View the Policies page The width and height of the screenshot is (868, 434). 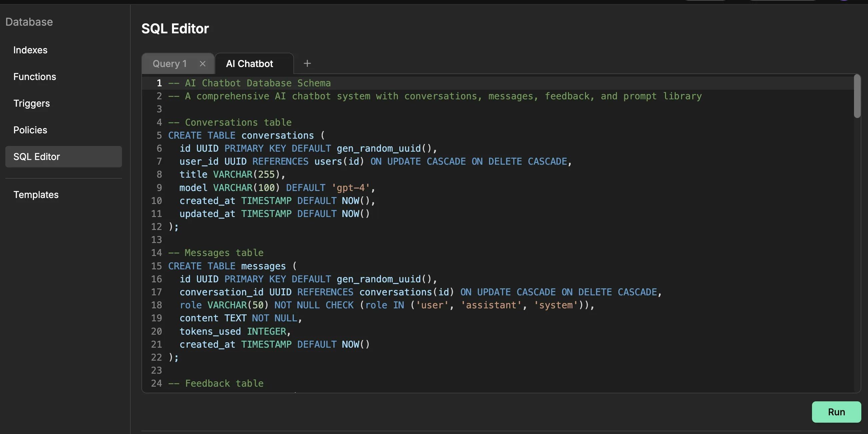(x=30, y=130)
